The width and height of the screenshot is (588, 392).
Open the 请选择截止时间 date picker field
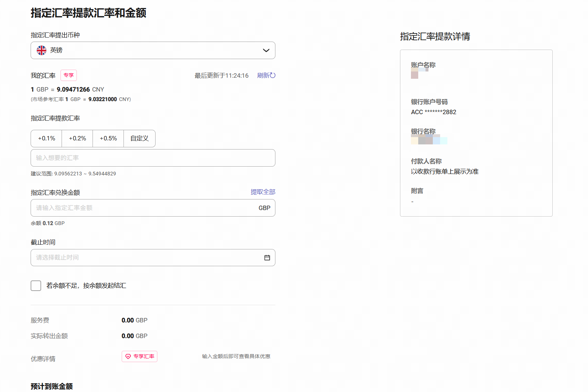[x=153, y=257]
